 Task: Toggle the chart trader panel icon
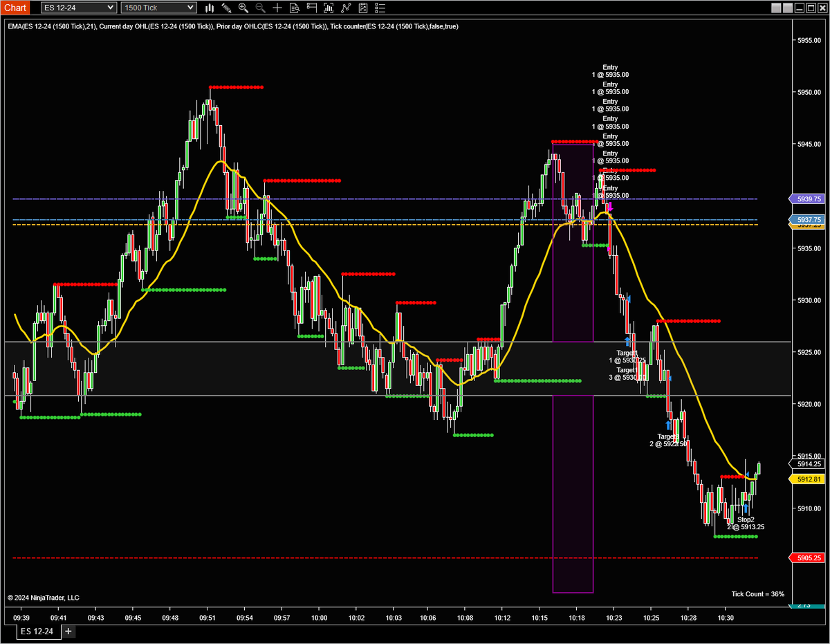[312, 8]
